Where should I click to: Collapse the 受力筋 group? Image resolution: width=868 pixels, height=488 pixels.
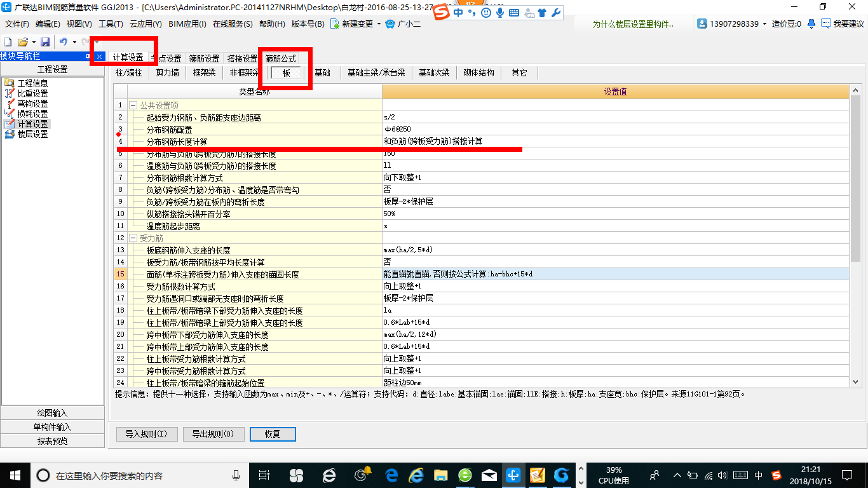[133, 238]
